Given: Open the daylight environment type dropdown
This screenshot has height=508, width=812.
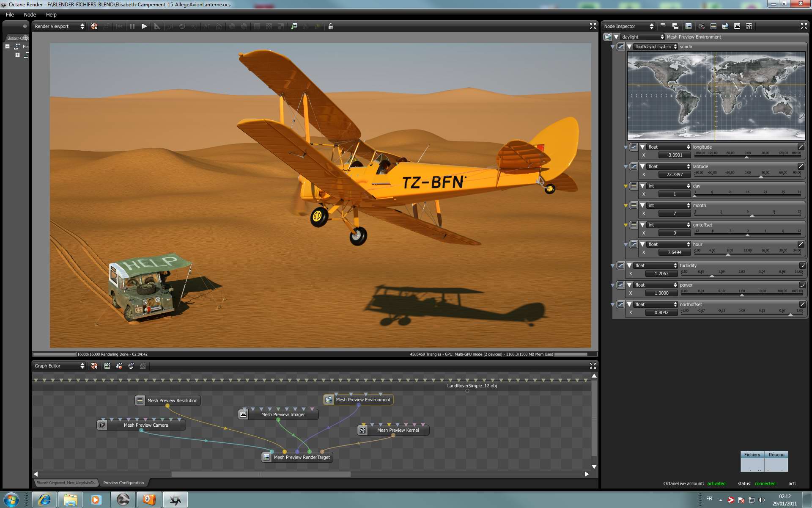Looking at the screenshot, I should click(642, 37).
